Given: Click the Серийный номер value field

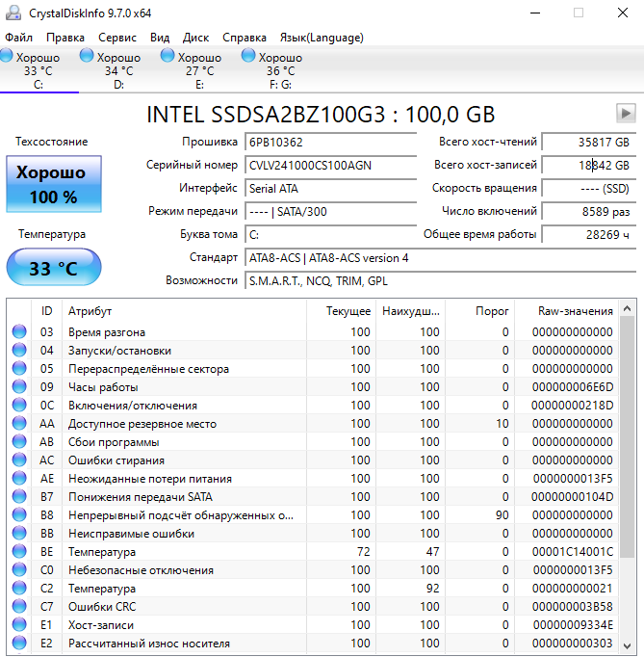Looking at the screenshot, I should tap(332, 165).
